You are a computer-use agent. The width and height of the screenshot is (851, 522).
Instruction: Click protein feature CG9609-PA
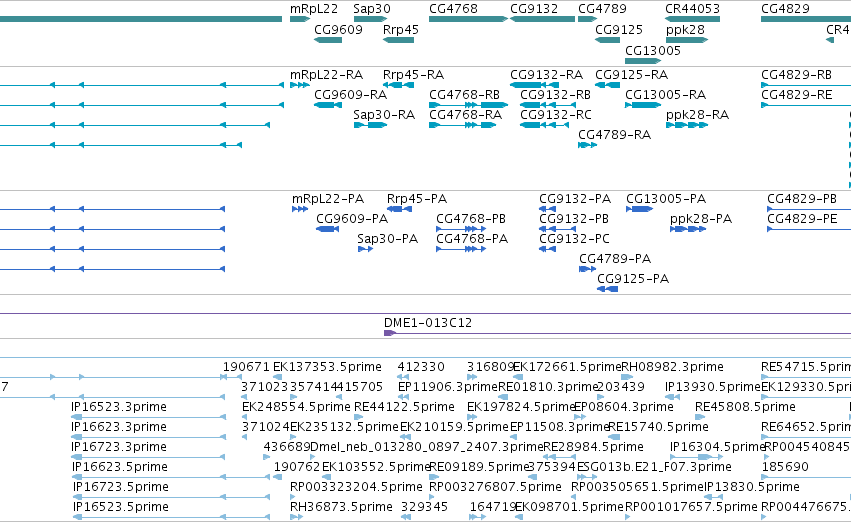click(352, 219)
